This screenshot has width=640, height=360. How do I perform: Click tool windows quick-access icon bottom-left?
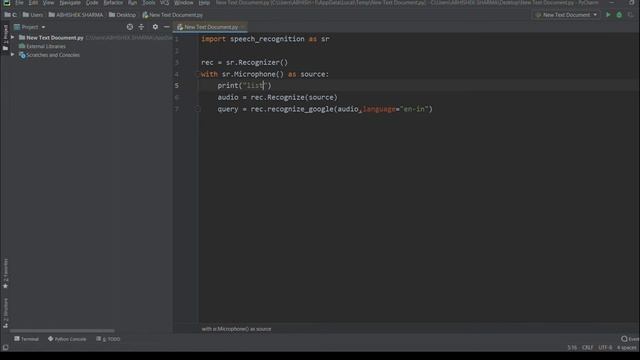(x=5, y=347)
